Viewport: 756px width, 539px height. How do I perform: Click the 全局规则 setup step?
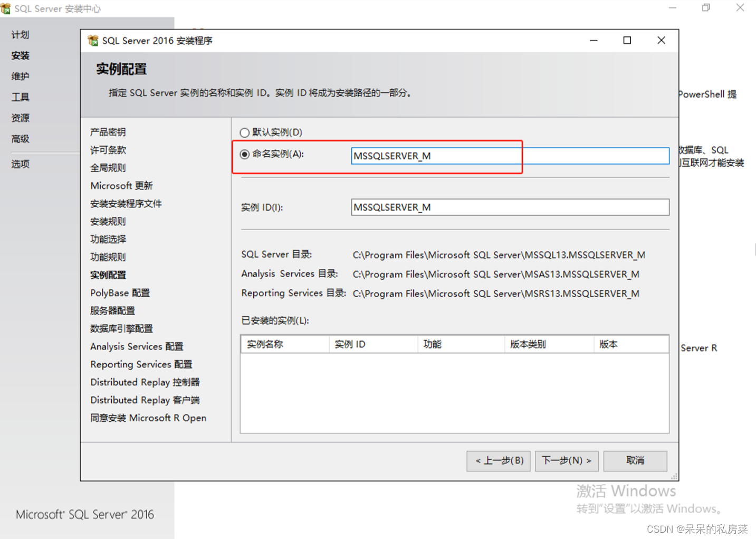pyautogui.click(x=108, y=168)
